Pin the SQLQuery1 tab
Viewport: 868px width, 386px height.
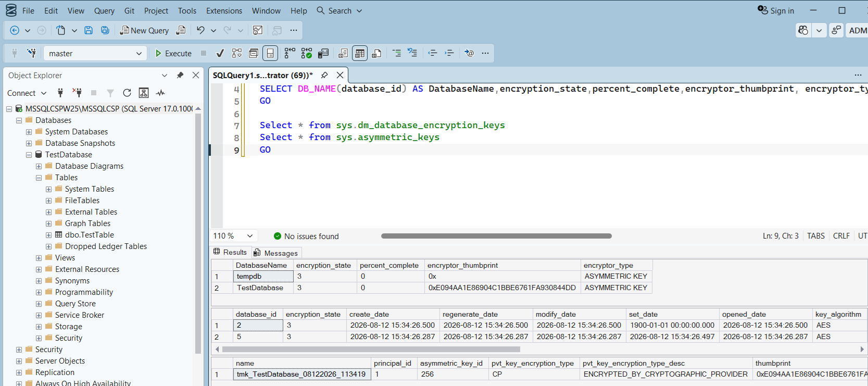(x=324, y=75)
